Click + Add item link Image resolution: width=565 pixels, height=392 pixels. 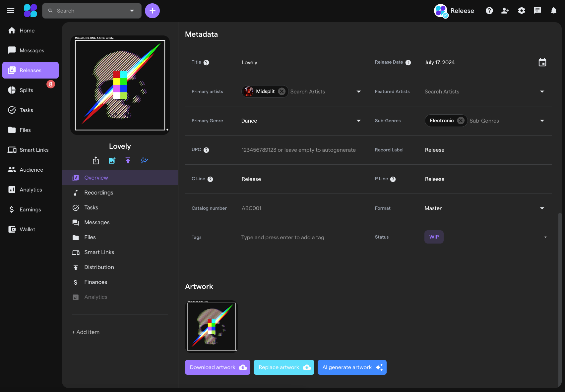click(x=86, y=332)
